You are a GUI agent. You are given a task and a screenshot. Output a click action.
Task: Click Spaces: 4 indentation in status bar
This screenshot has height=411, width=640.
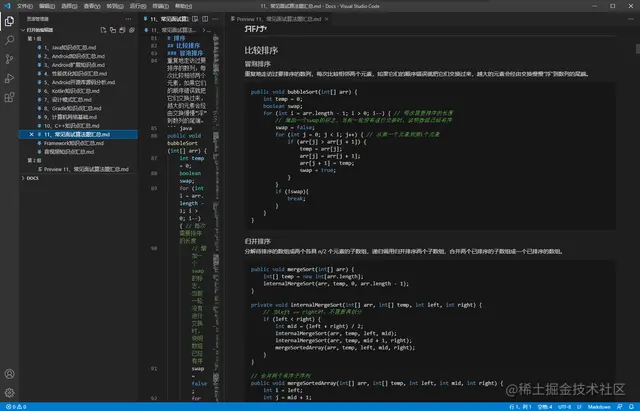pyautogui.click(x=545, y=407)
